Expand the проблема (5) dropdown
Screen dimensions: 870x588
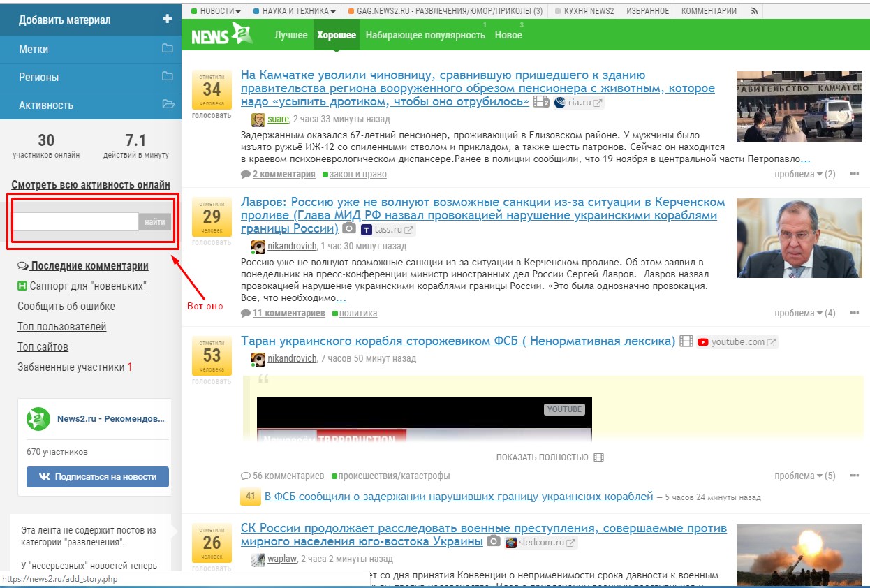(x=805, y=476)
